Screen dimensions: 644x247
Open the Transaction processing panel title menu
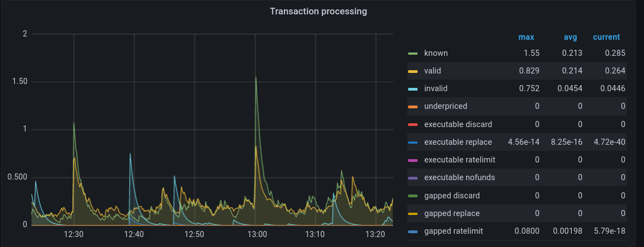pyautogui.click(x=318, y=11)
